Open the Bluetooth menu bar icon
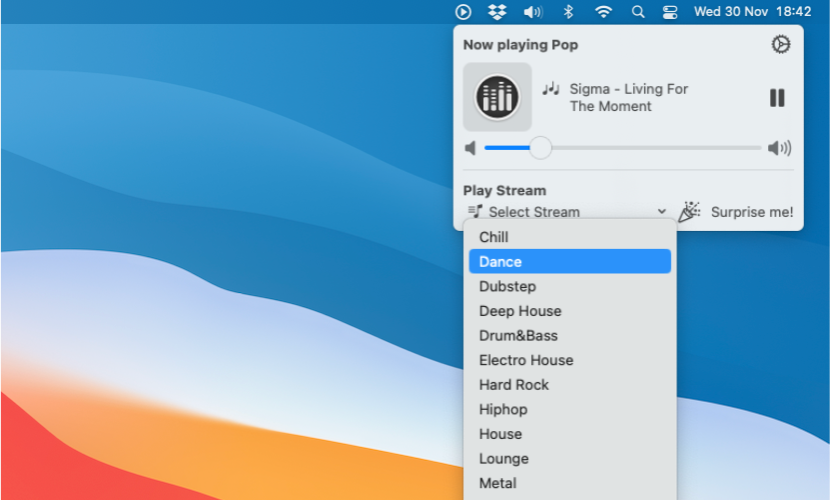830x500 pixels. click(568, 12)
